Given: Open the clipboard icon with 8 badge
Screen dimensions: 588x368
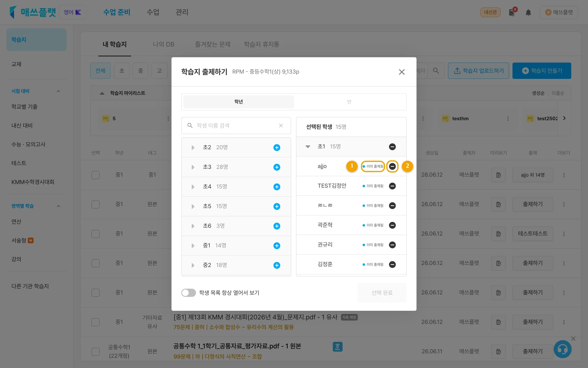Looking at the screenshot, I should tap(512, 12).
